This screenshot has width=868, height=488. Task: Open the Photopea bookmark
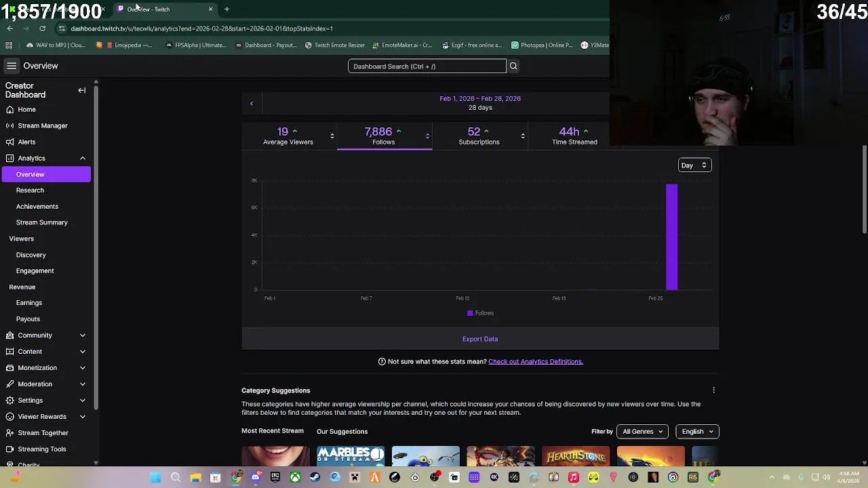[542, 45]
